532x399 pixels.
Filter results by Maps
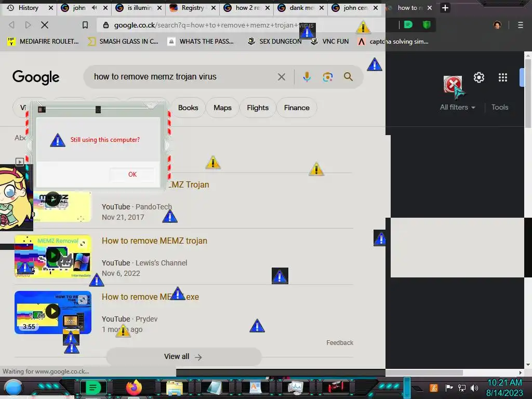tap(222, 108)
